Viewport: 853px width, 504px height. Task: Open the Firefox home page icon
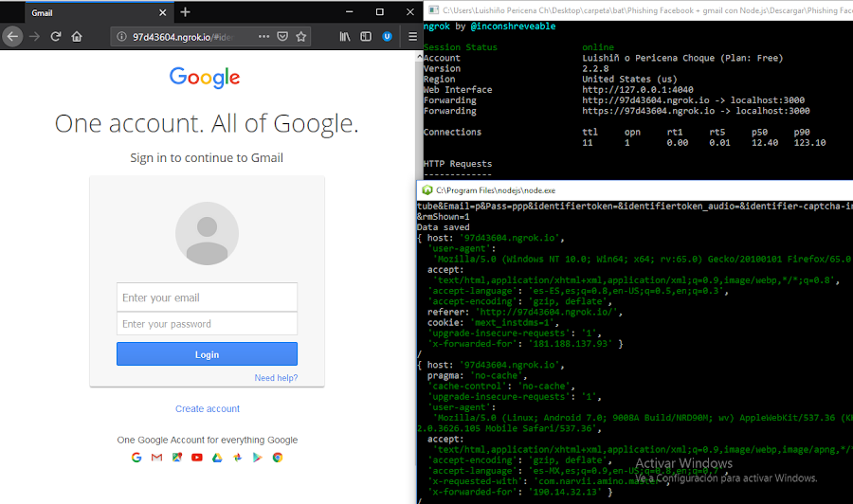(77, 36)
